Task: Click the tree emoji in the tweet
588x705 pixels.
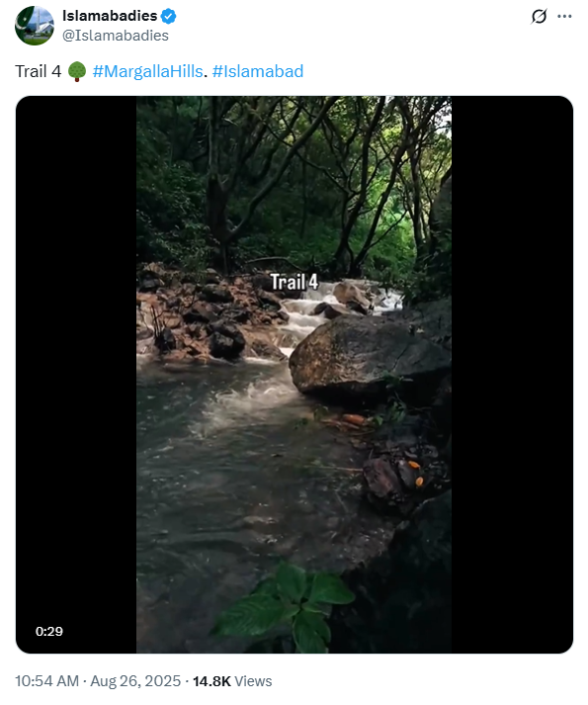Action: pos(77,71)
